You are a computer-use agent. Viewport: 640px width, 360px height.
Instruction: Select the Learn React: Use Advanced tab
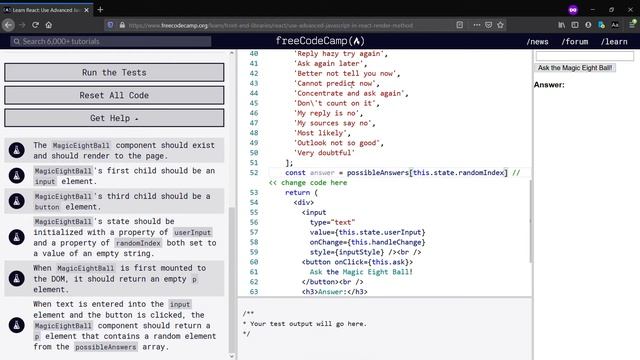(x=46, y=10)
